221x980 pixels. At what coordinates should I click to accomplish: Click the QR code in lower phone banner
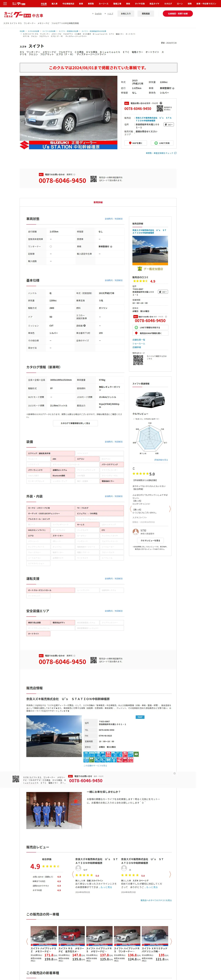93,660
